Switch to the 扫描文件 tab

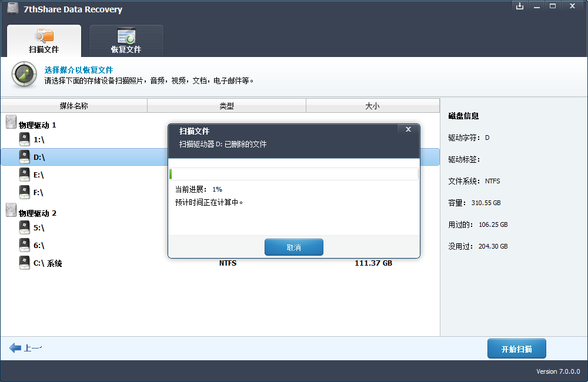click(44, 41)
